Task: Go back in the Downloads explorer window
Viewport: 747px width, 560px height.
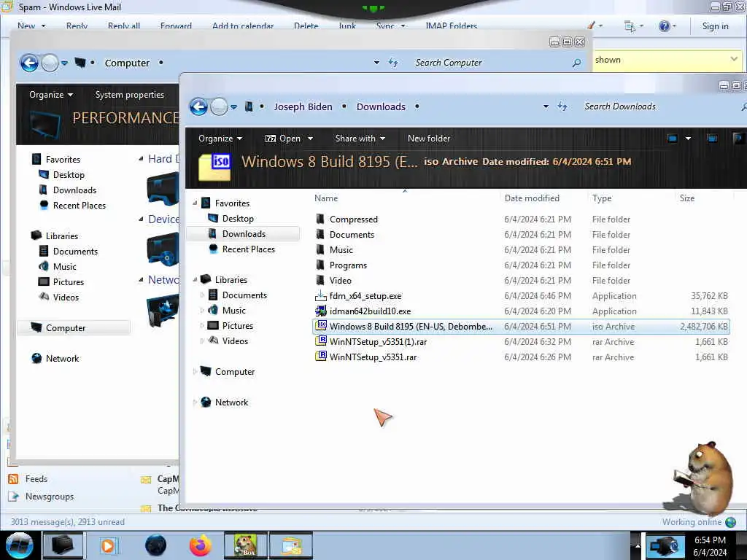Action: click(x=198, y=106)
